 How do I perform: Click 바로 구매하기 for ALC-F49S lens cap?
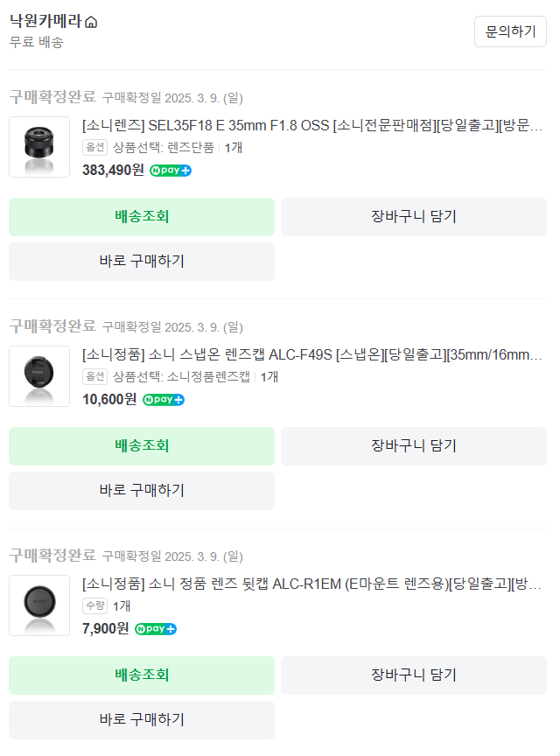tap(142, 491)
